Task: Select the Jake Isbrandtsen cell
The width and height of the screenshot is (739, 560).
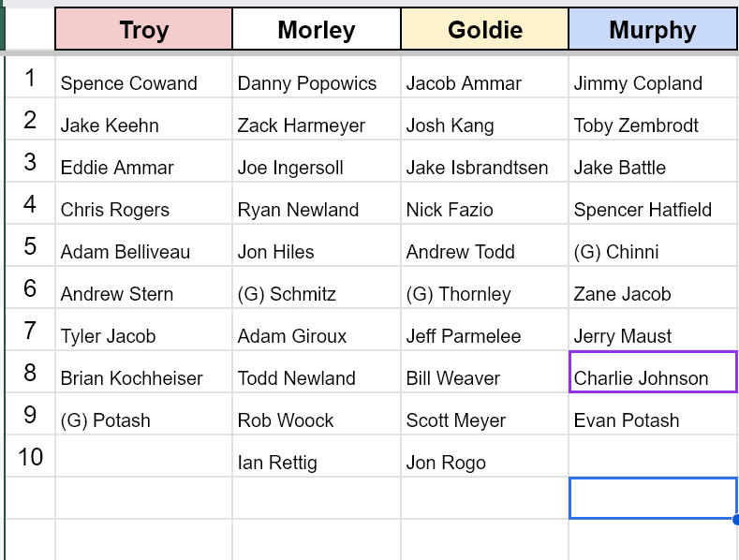Action: click(x=484, y=161)
